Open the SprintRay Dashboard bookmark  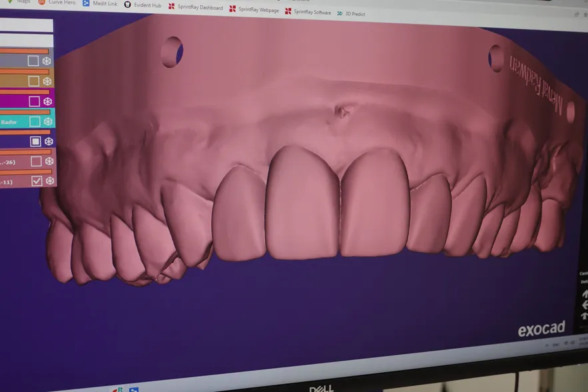tap(196, 7)
